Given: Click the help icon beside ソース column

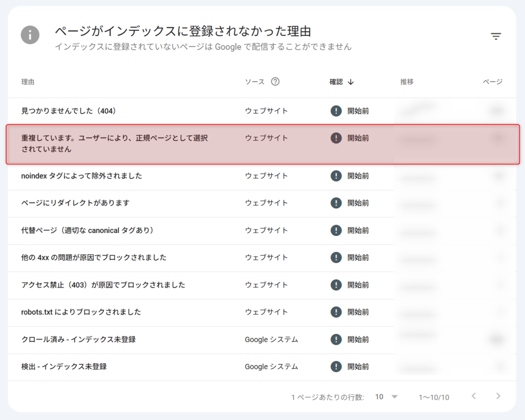Looking at the screenshot, I should 275,81.
